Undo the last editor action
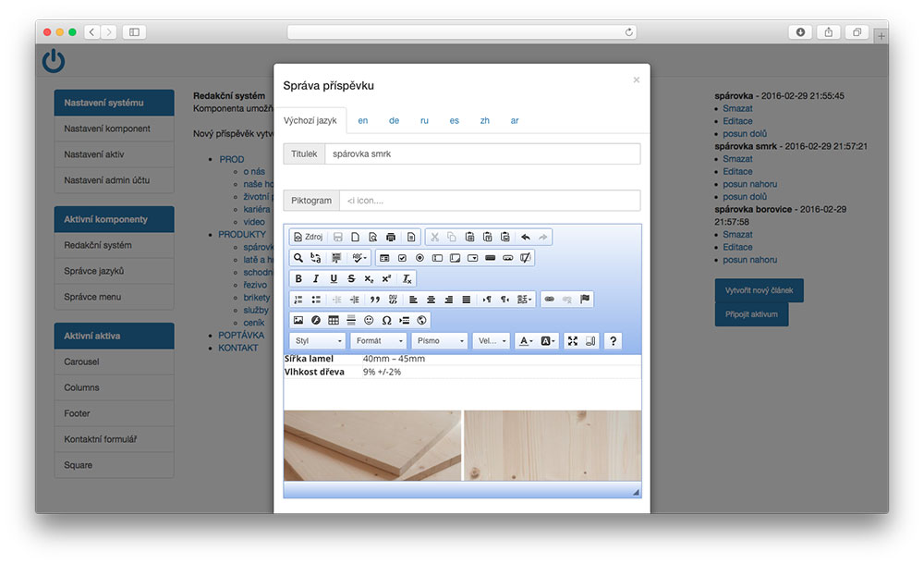Image resolution: width=924 pixels, height=564 pixels. coord(526,238)
